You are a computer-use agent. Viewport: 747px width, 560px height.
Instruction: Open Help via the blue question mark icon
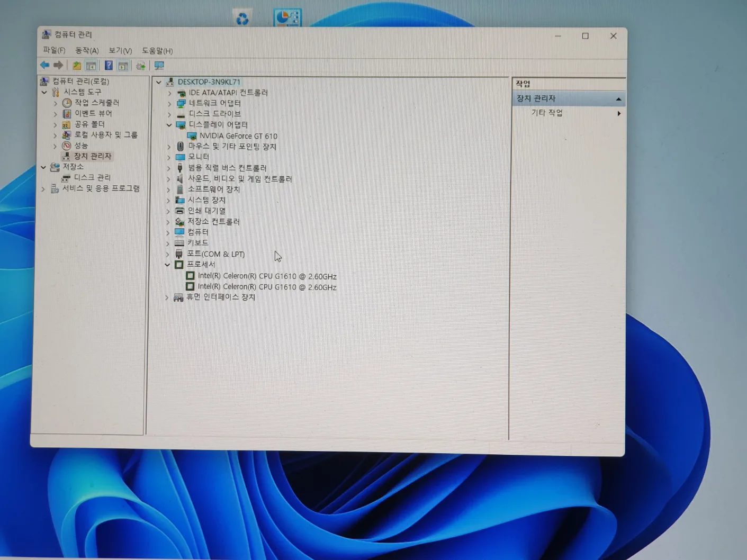109,66
